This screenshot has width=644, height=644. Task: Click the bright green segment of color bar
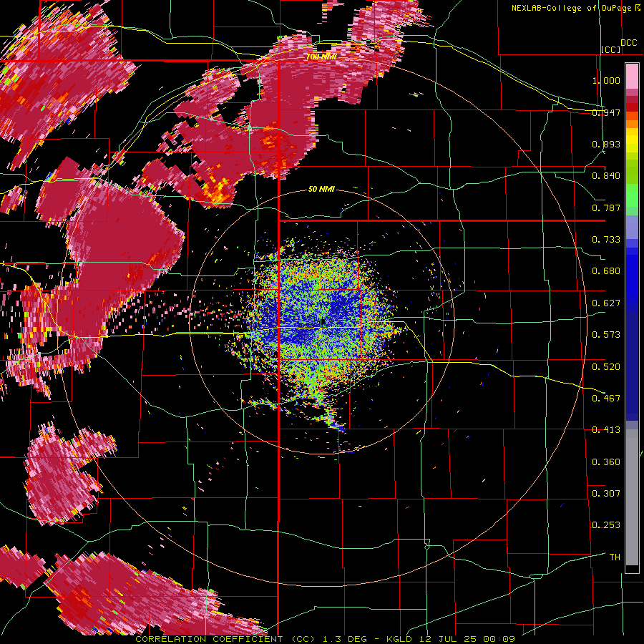point(632,196)
